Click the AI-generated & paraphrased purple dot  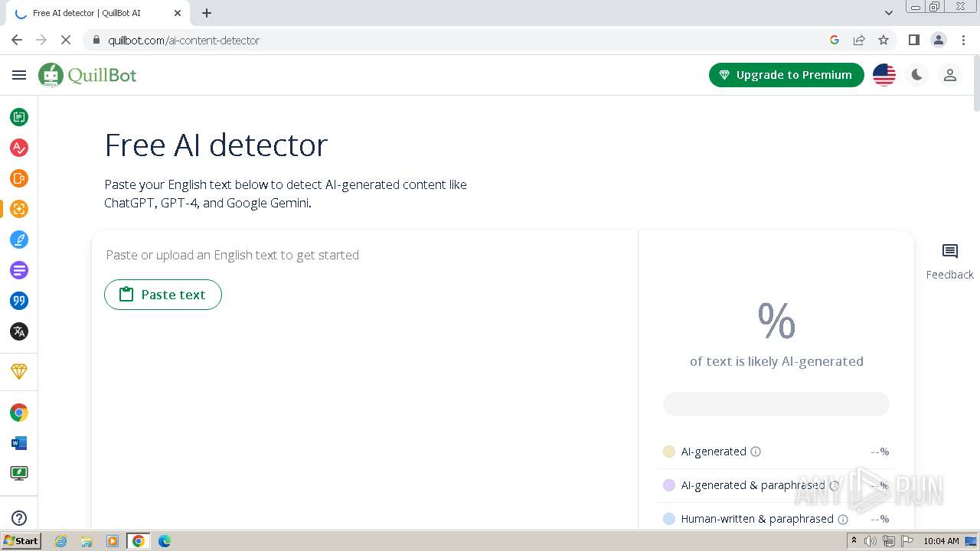(669, 485)
